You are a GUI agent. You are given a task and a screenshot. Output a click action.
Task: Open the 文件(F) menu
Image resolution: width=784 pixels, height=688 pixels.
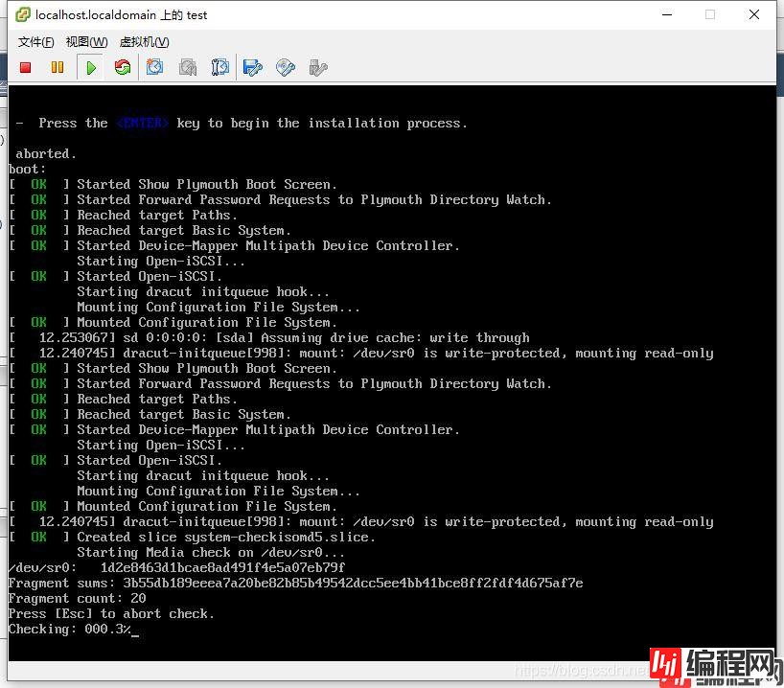click(35, 41)
